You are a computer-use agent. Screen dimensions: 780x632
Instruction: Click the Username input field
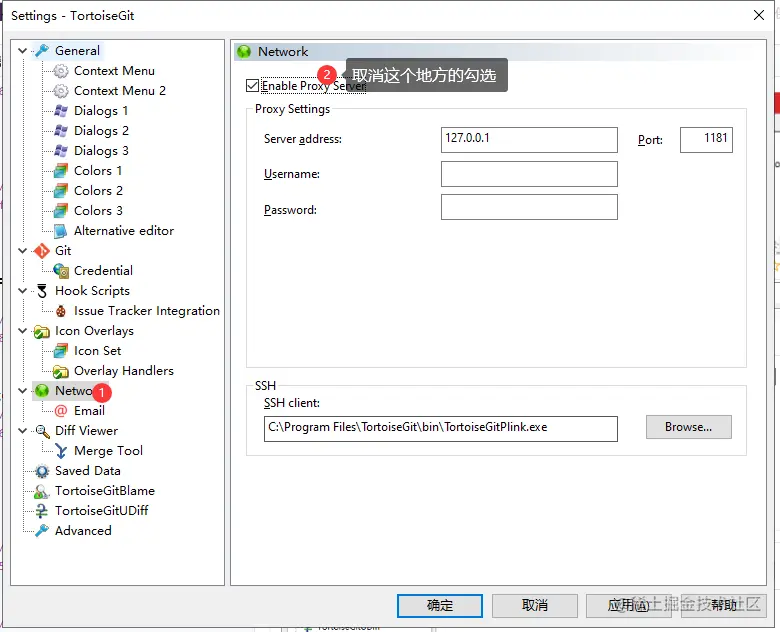pos(529,174)
